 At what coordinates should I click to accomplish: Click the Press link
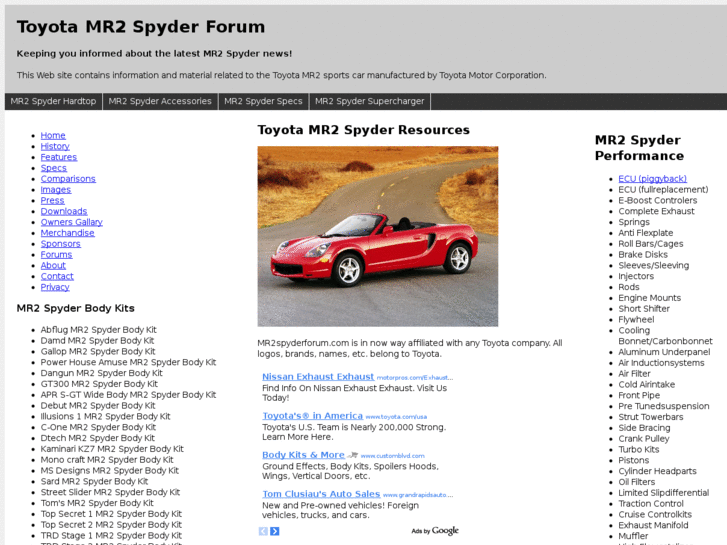click(52, 200)
